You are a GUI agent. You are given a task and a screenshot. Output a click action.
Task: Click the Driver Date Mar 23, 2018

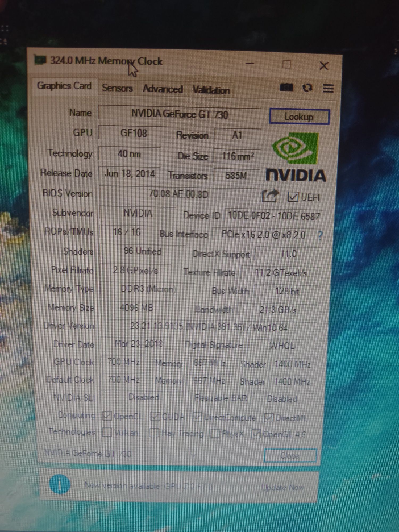[x=139, y=344]
